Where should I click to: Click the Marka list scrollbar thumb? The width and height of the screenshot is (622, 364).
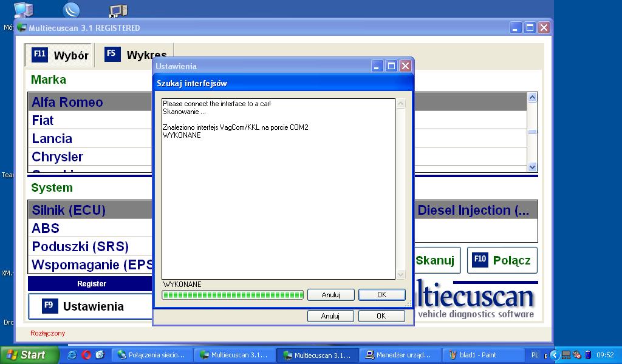[x=532, y=132]
